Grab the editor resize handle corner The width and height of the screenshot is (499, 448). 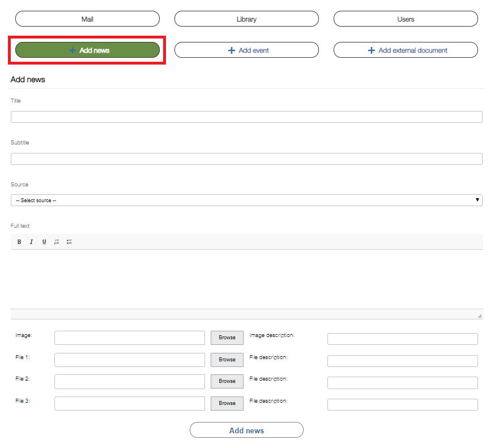(480, 315)
